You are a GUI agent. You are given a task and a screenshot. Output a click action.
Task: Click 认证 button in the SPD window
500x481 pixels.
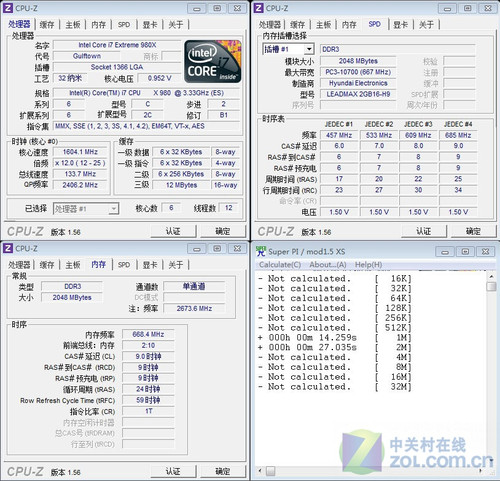coord(424,231)
